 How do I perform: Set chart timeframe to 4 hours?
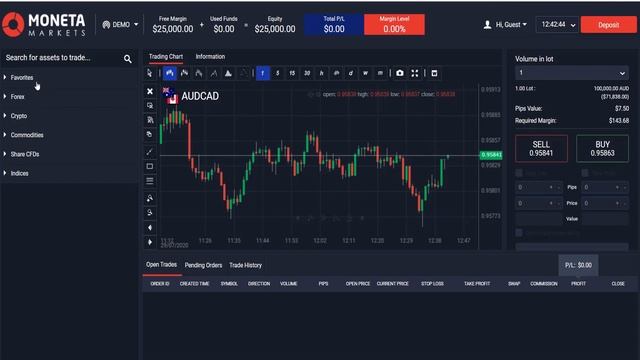click(336, 73)
